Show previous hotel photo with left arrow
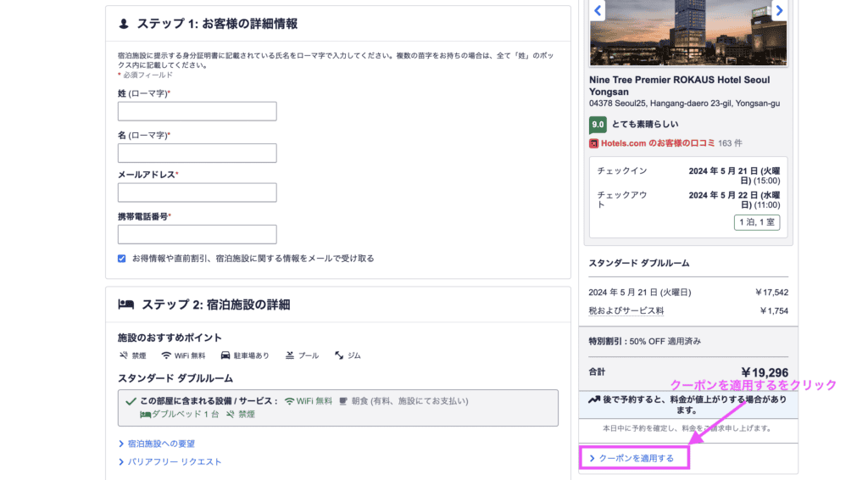Image resolution: width=868 pixels, height=480 pixels. click(x=598, y=10)
